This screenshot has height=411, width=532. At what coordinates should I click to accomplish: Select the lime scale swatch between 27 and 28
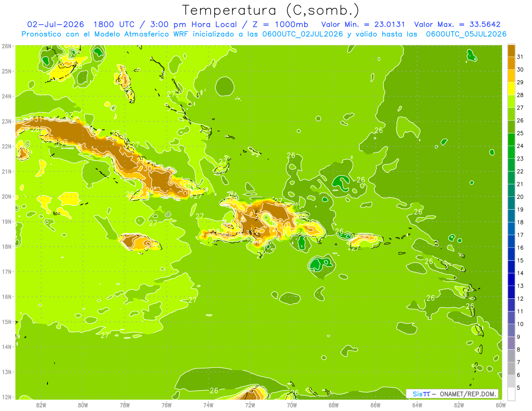coord(511,102)
